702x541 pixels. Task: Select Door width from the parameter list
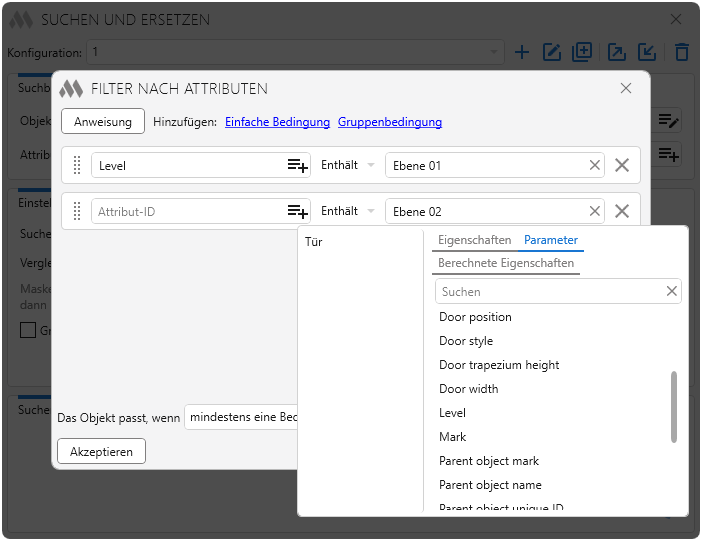pyautogui.click(x=468, y=389)
